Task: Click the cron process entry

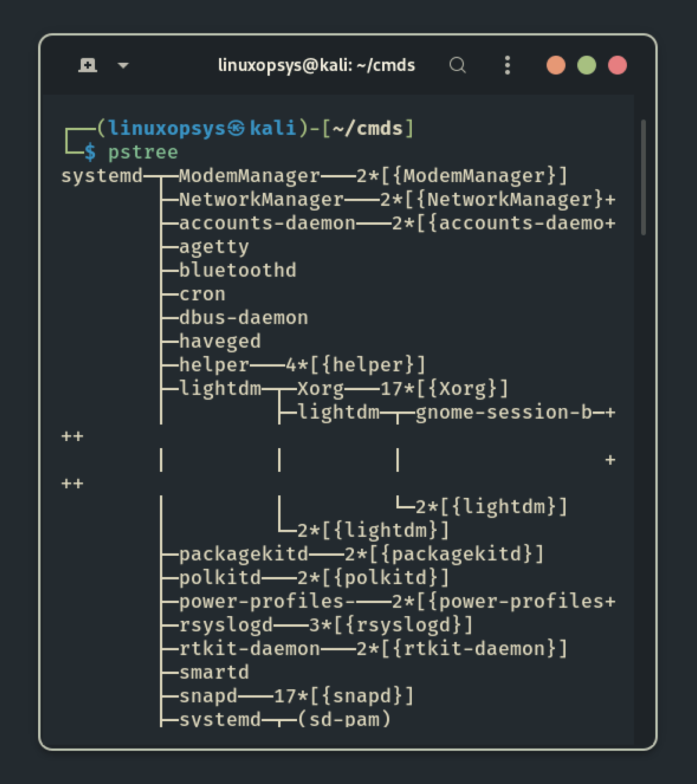Action: pyautogui.click(x=202, y=294)
